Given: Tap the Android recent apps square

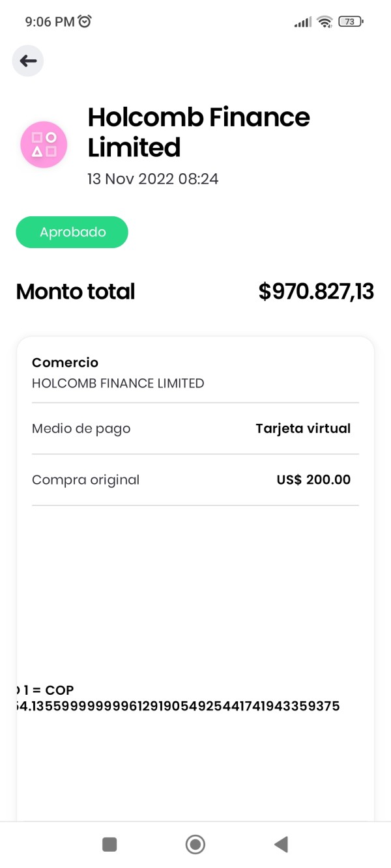Looking at the screenshot, I should click(109, 845).
